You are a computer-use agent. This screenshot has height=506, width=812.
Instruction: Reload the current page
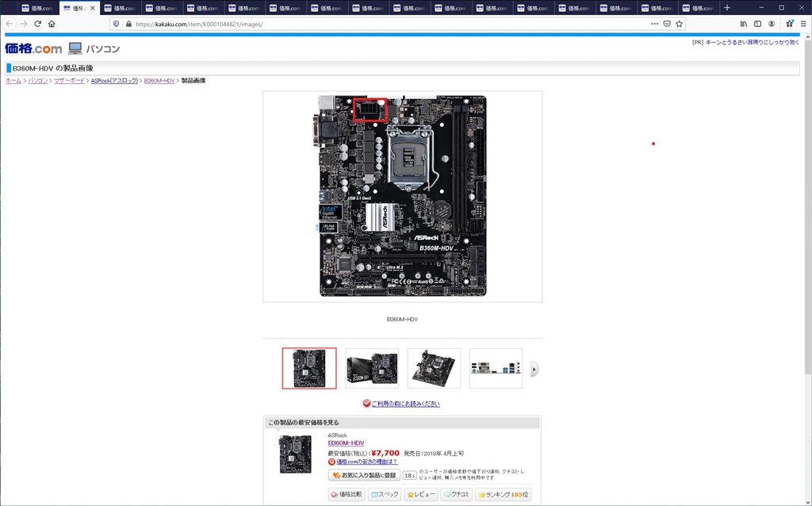(x=38, y=24)
